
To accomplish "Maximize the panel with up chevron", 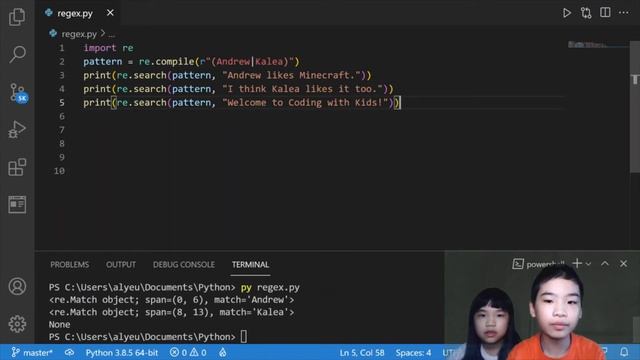I will click(604, 264).
